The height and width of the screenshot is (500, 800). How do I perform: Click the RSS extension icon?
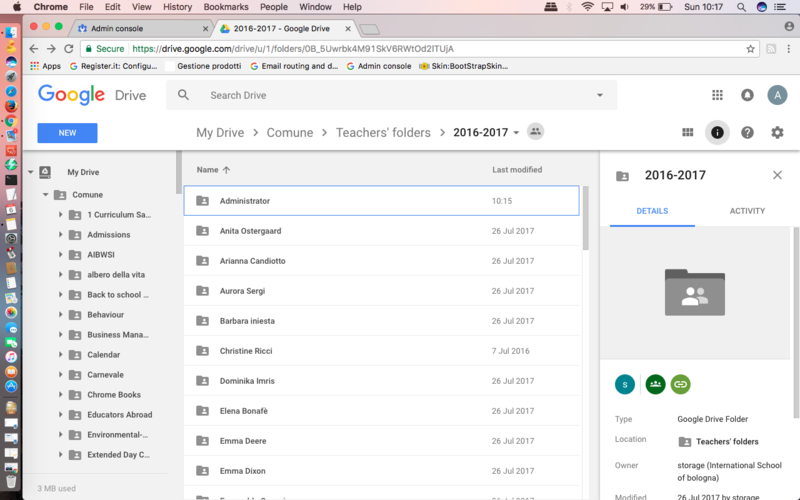tap(771, 49)
